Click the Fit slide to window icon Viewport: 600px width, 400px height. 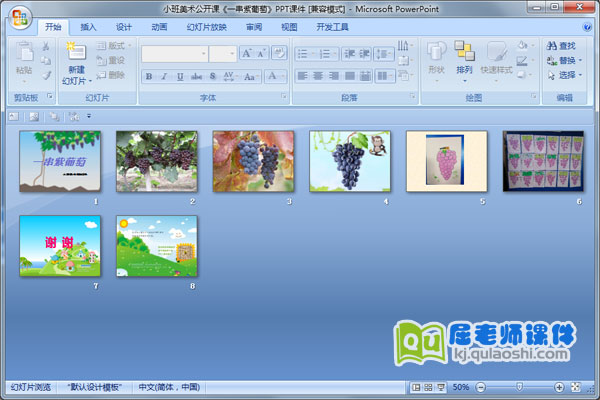[576, 387]
